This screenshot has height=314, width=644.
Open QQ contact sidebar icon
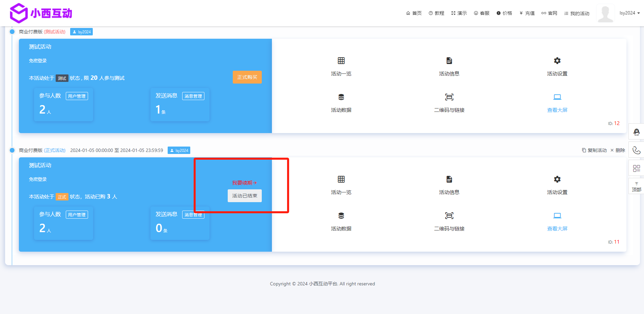(x=636, y=132)
